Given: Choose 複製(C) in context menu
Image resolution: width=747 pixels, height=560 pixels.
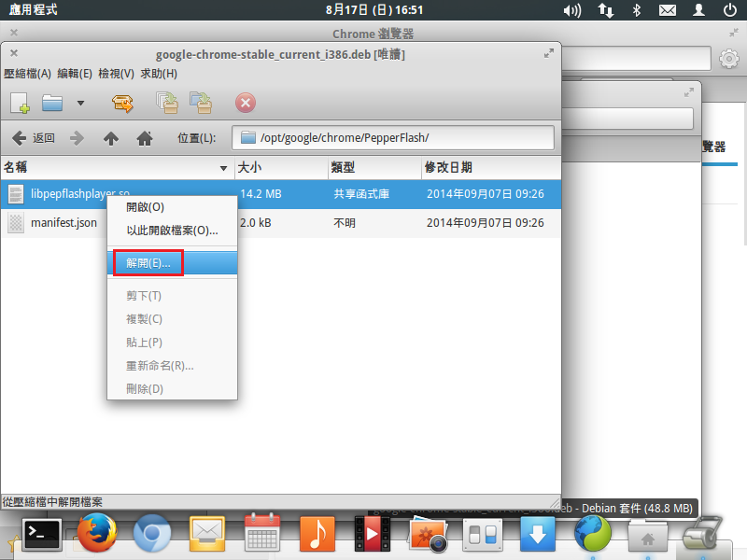Looking at the screenshot, I should point(172,319).
